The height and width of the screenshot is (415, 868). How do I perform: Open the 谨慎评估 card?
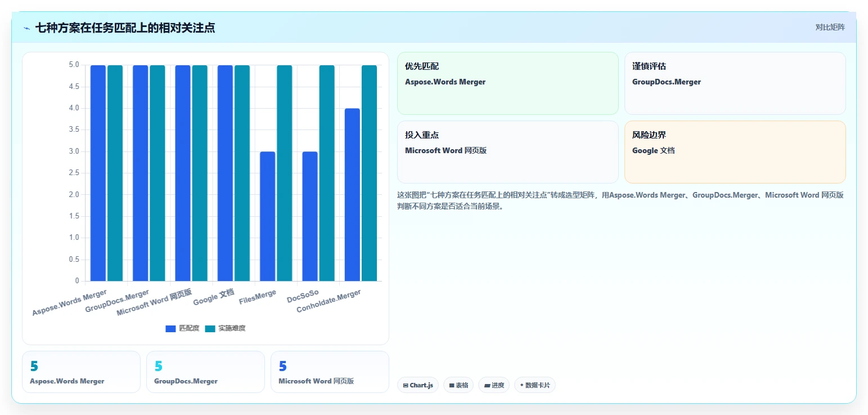[x=735, y=83]
